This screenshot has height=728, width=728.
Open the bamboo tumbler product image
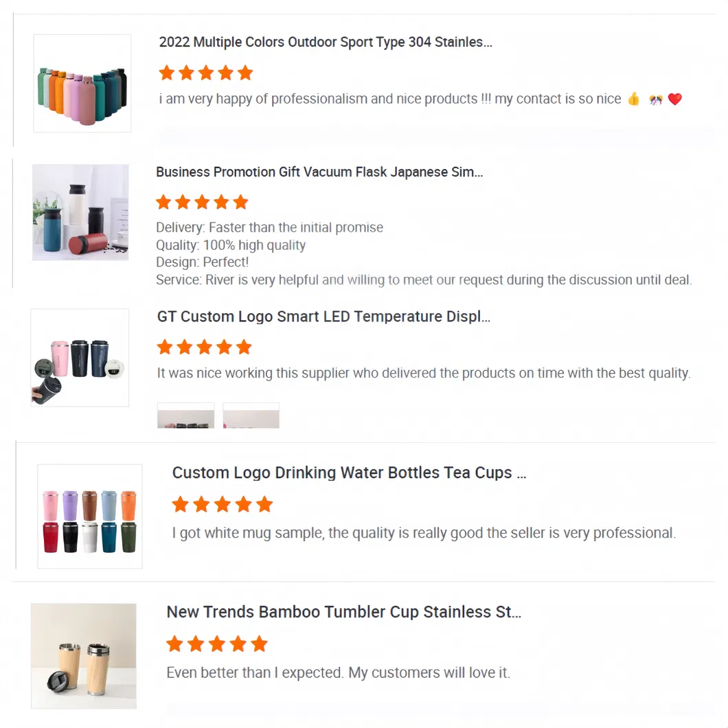(x=84, y=655)
